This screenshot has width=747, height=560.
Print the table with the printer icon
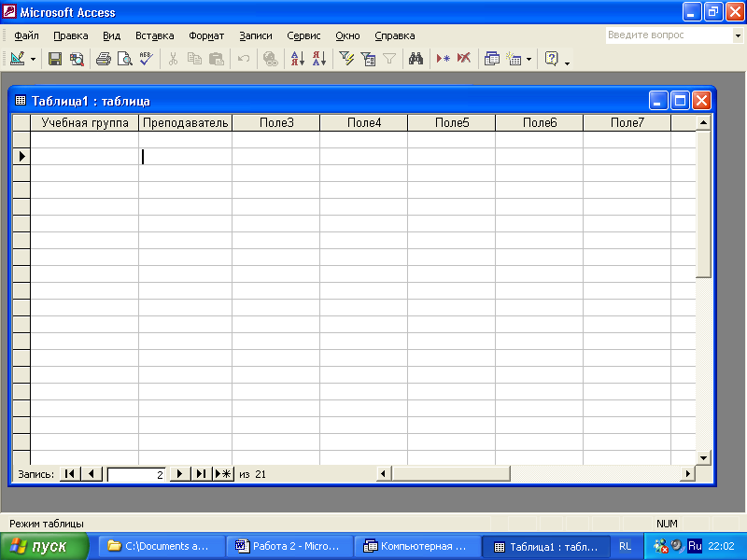103,59
